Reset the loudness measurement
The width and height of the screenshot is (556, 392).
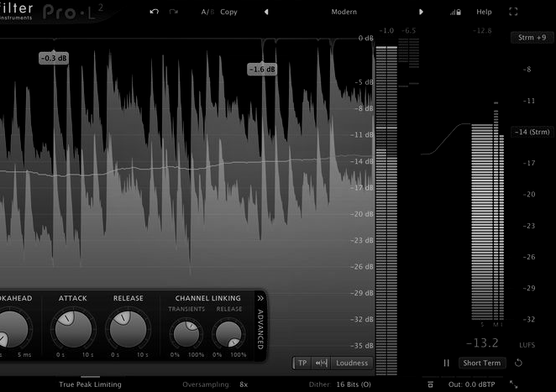[x=518, y=363]
